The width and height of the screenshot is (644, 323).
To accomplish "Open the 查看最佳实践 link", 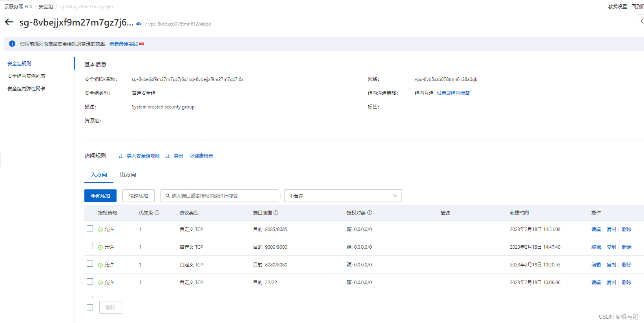I will (124, 44).
